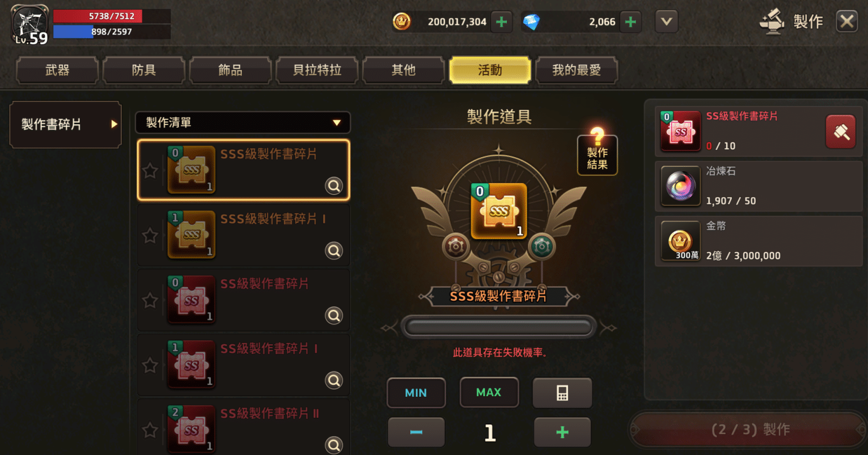Inspect SS級製作書碎片 II with its magnifier icon
868x455 pixels.
point(334,445)
